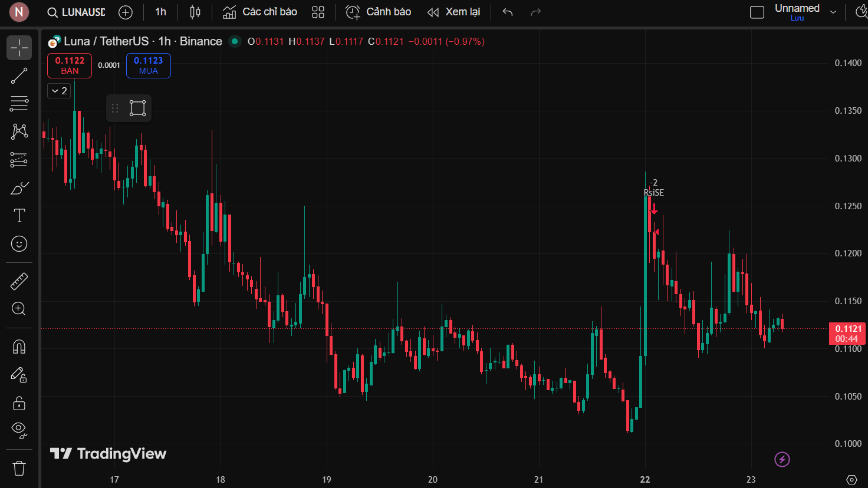Viewport: 868px width, 488px height.
Task: Click the green market status dot
Action: [x=235, y=41]
